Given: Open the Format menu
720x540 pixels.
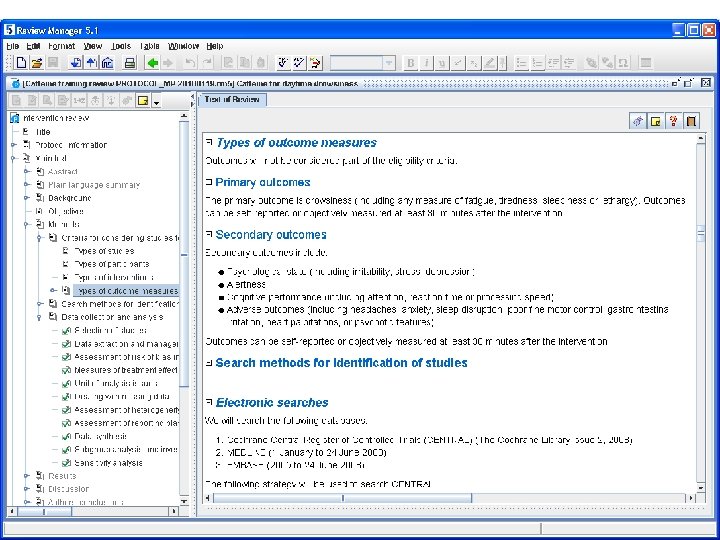Looking at the screenshot, I should (x=62, y=46).
